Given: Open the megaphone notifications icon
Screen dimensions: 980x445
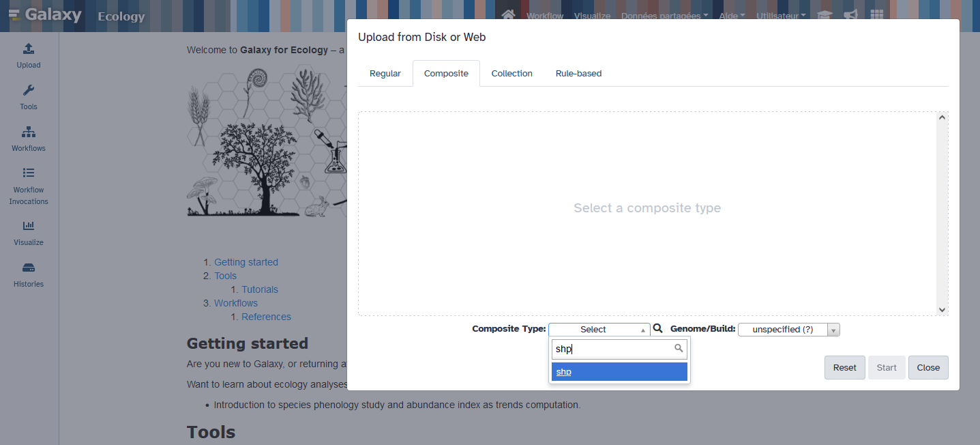Looking at the screenshot, I should coord(850,15).
